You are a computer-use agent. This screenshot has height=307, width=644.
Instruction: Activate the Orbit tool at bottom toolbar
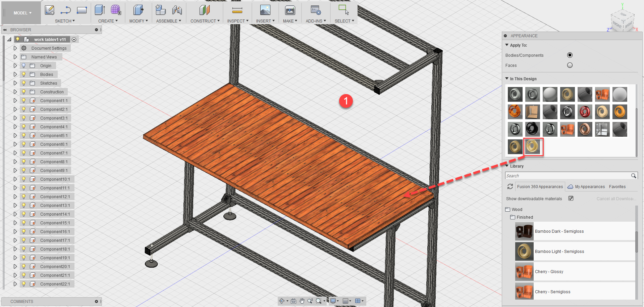pos(281,301)
